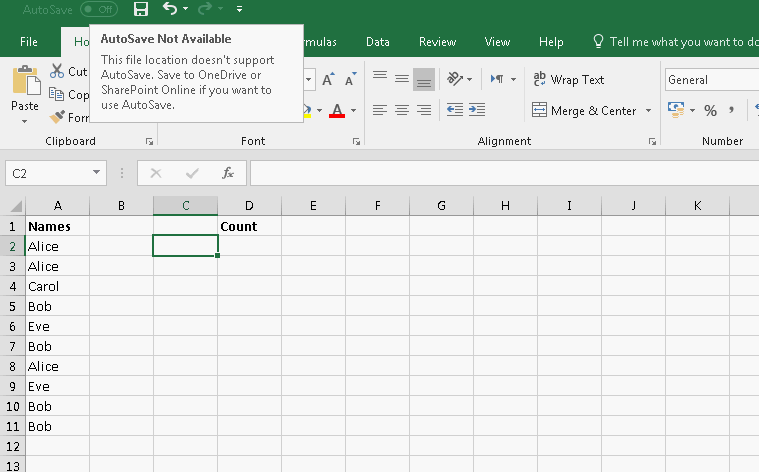The width and height of the screenshot is (759, 472).
Task: Open Clipboard pane dialog launcher
Action: [150, 141]
